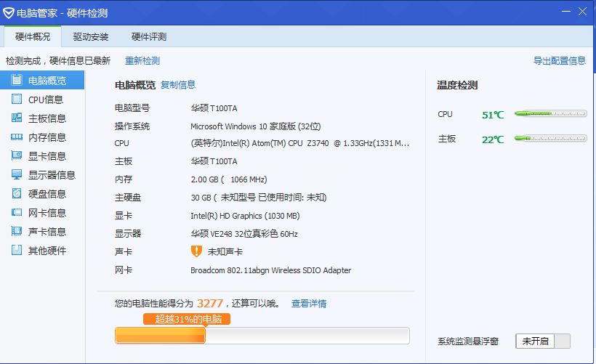
Task: Click the 网卡信息 network card icon
Action: point(16,212)
